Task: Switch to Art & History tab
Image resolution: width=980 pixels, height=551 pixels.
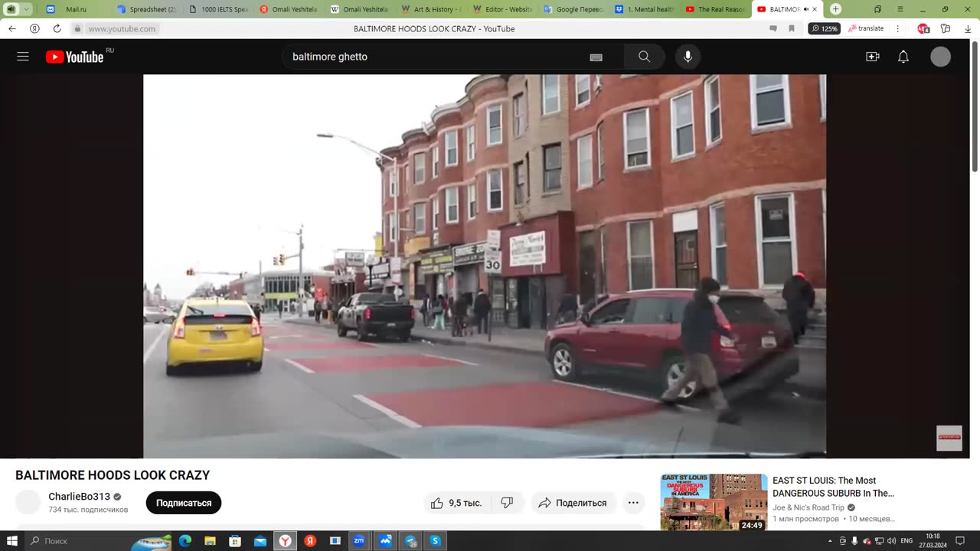Action: pos(432,9)
